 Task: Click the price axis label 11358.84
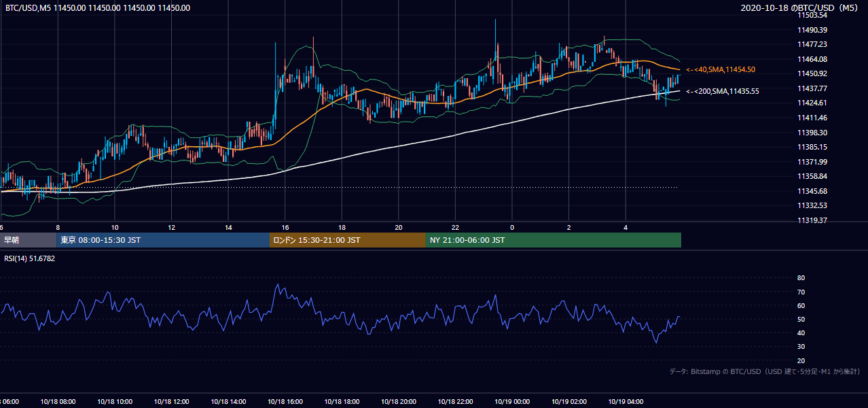point(812,176)
